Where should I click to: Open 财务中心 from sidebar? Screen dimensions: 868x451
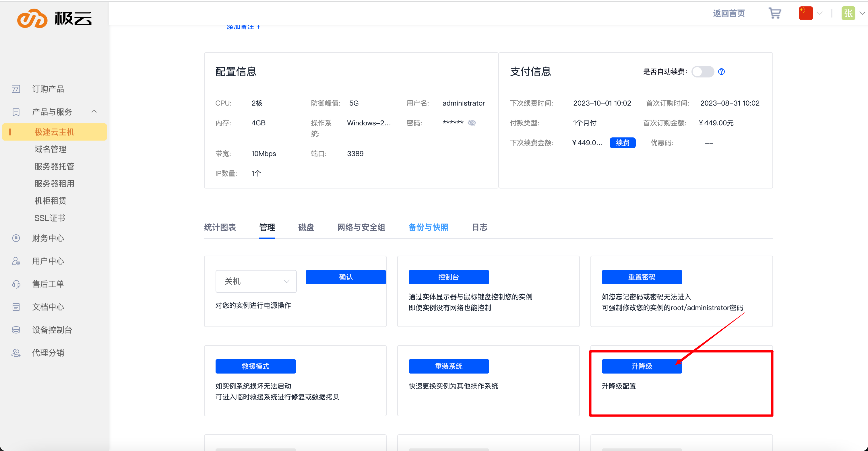(48, 238)
